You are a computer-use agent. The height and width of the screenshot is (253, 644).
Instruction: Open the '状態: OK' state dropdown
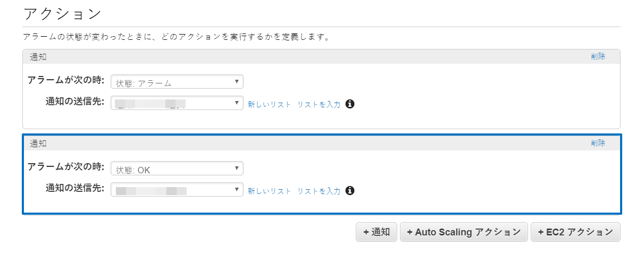point(177,169)
